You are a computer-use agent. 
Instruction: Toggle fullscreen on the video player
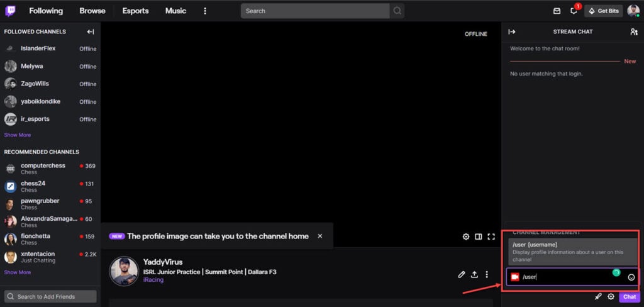(x=491, y=237)
